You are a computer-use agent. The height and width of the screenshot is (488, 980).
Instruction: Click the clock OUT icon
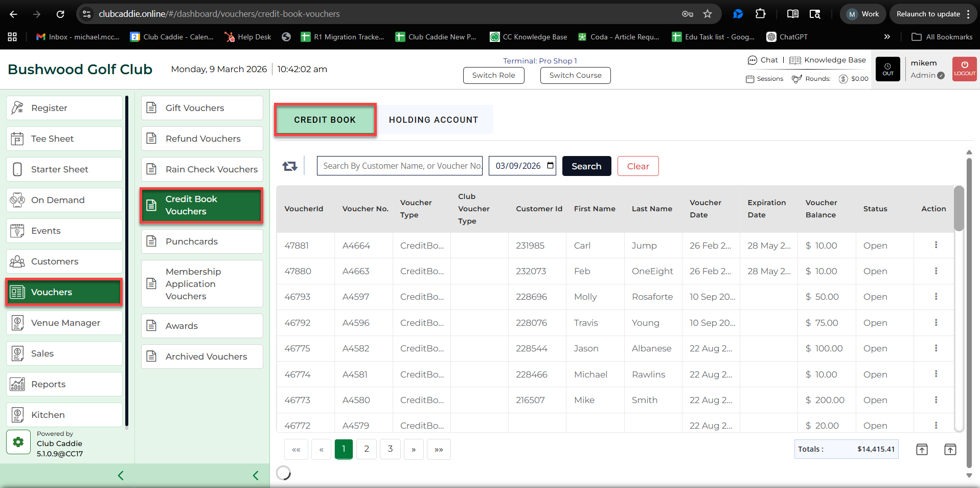pyautogui.click(x=887, y=69)
